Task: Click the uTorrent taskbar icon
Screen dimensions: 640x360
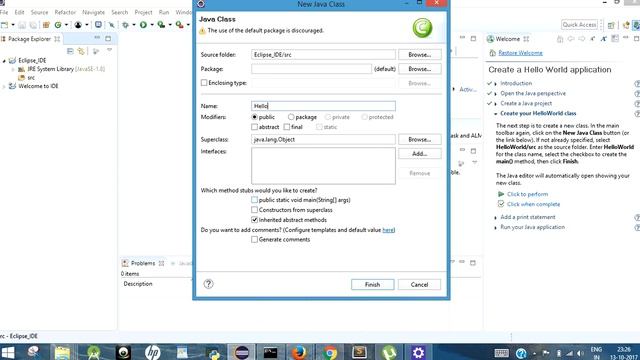Action: point(389,352)
